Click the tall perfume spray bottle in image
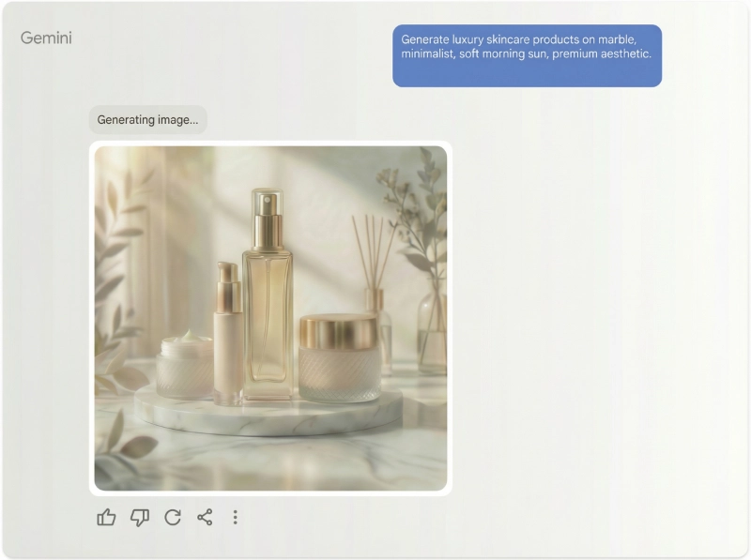The image size is (751, 560). click(x=267, y=300)
